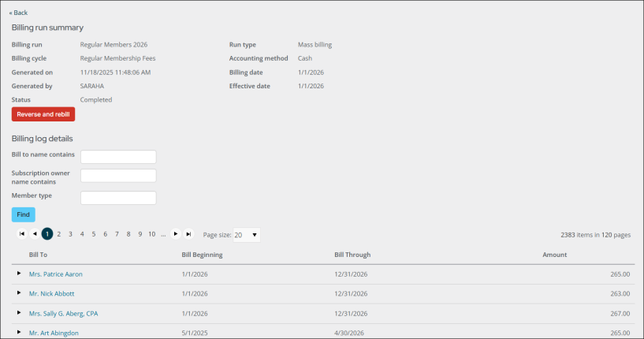644x339 pixels.
Task: Focus the Bill to name contains field
Action: [118, 157]
